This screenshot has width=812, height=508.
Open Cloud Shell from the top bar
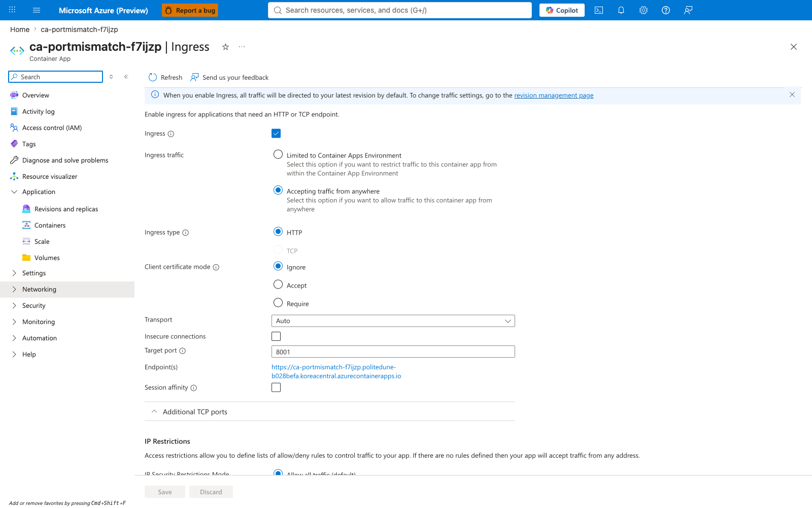[x=599, y=10]
